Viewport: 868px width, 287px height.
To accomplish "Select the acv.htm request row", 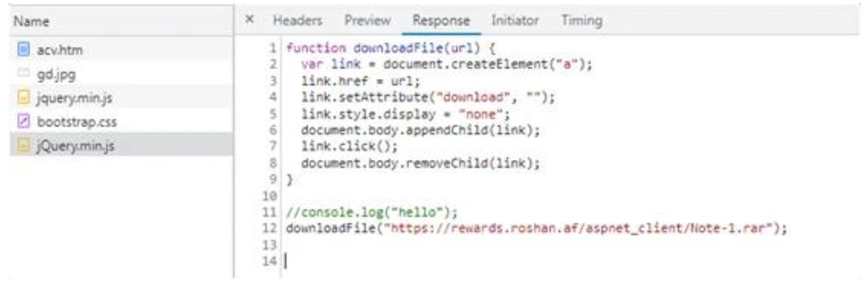I will [122, 51].
